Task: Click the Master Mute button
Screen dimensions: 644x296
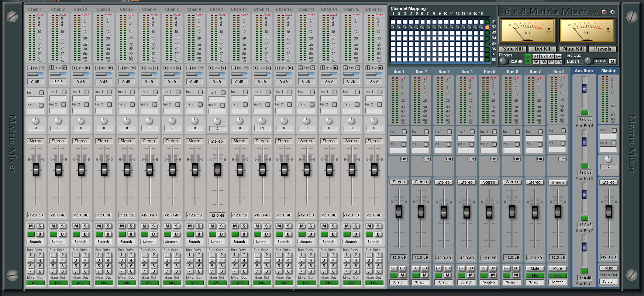Action: [609, 268]
